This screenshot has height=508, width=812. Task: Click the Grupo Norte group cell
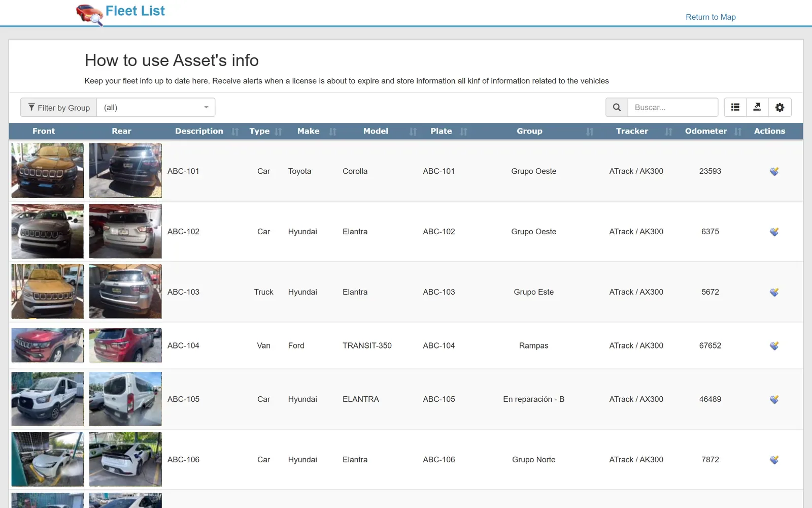(533, 460)
